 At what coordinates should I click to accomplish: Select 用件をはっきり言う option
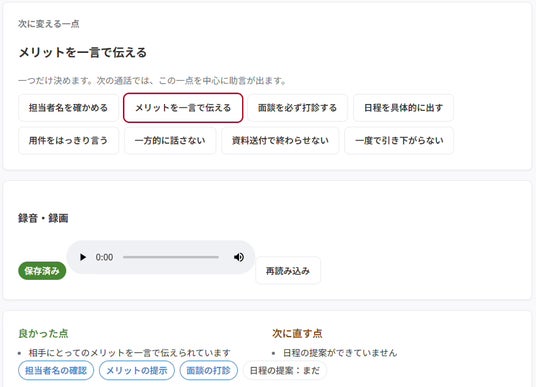click(68, 141)
